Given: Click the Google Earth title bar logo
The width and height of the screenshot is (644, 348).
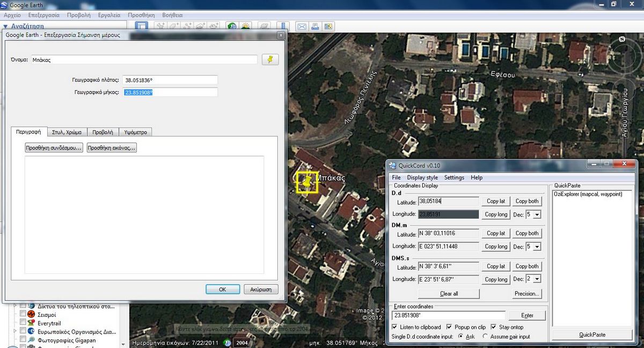Looking at the screenshot, I should point(5,5).
